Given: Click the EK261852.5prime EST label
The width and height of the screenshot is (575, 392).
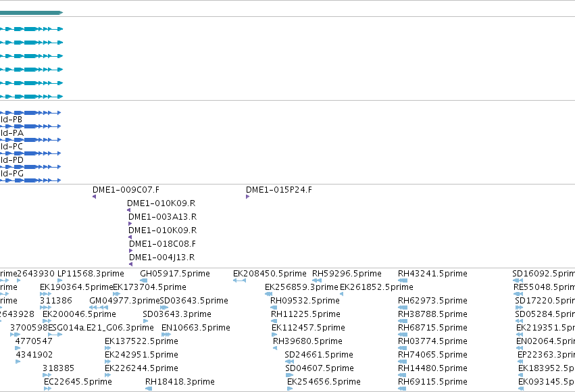Looking at the screenshot, I should (x=376, y=287).
